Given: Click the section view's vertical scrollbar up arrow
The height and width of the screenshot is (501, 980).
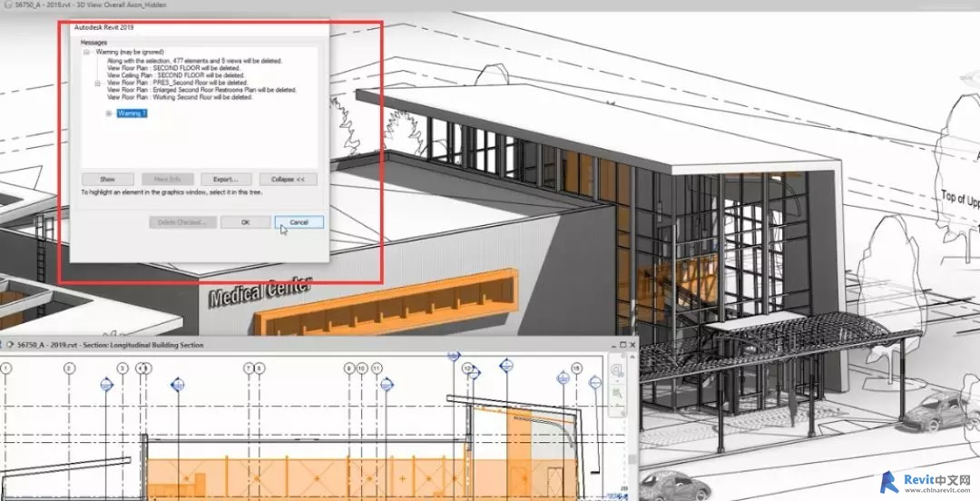Looking at the screenshot, I should 633,357.
